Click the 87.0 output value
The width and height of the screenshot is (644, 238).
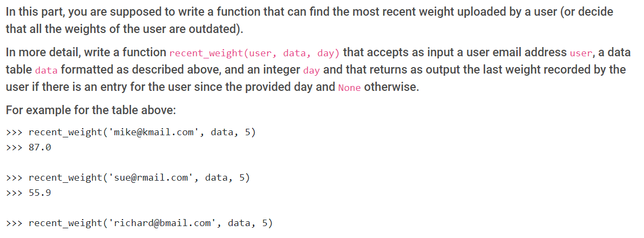(x=40, y=148)
